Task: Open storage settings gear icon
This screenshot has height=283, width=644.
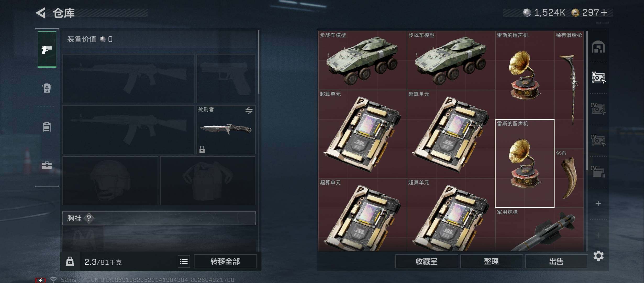Action: tap(598, 256)
